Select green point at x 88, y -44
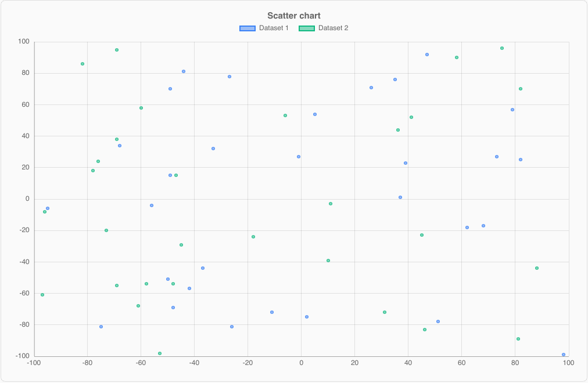 [x=537, y=268]
